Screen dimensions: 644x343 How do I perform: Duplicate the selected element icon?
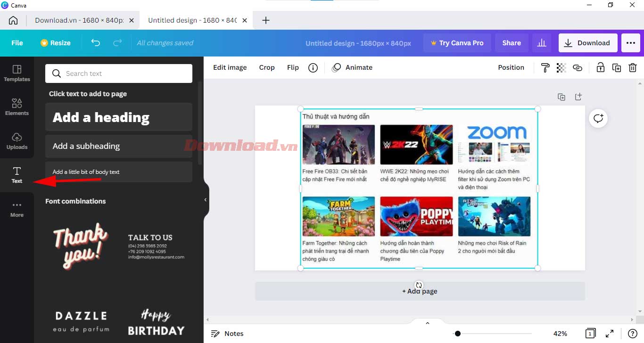[x=616, y=68]
